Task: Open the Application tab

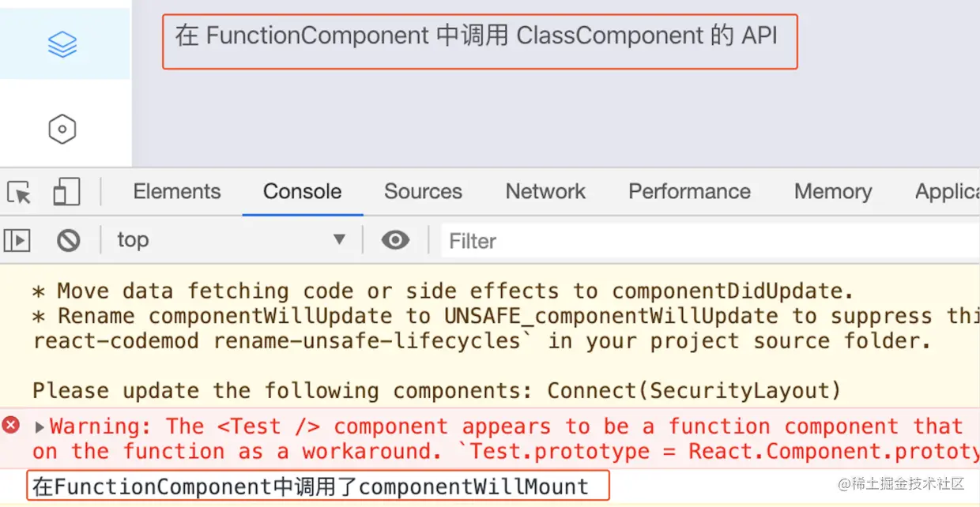Action: [947, 191]
